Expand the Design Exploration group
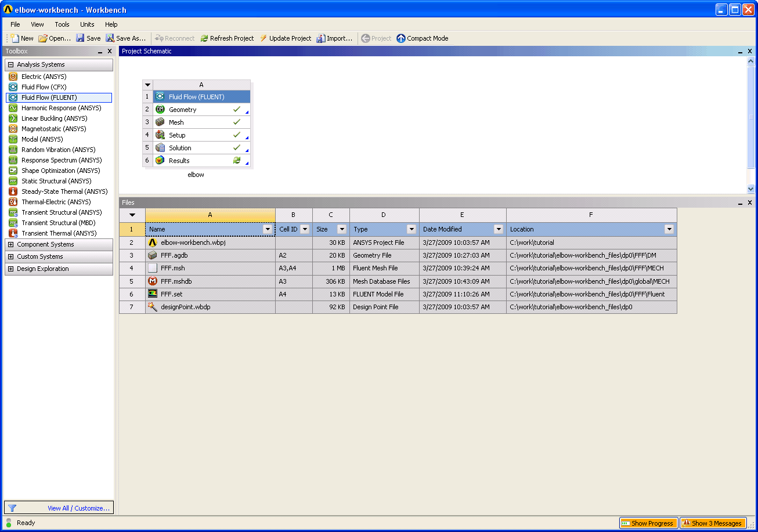758x532 pixels. tap(10, 269)
